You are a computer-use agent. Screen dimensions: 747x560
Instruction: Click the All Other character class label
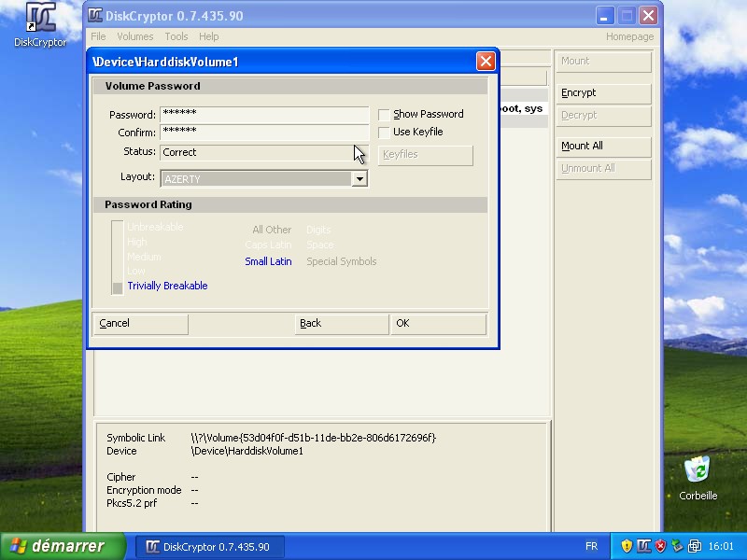(x=272, y=230)
